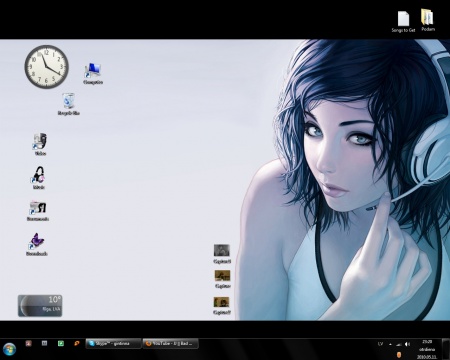
Task: Click the speaker volume tray icon
Action: click(x=407, y=344)
